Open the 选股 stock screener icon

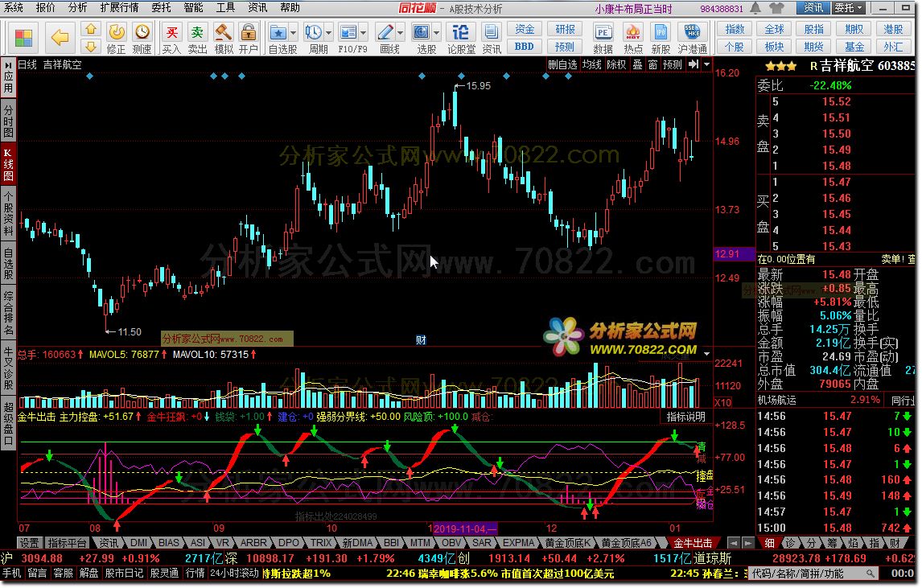coord(421,31)
